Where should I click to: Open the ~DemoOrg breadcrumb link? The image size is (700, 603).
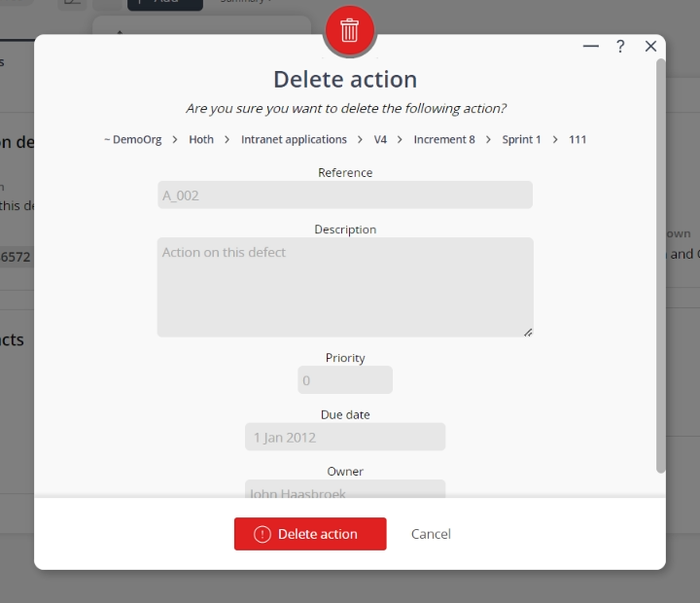(x=133, y=139)
